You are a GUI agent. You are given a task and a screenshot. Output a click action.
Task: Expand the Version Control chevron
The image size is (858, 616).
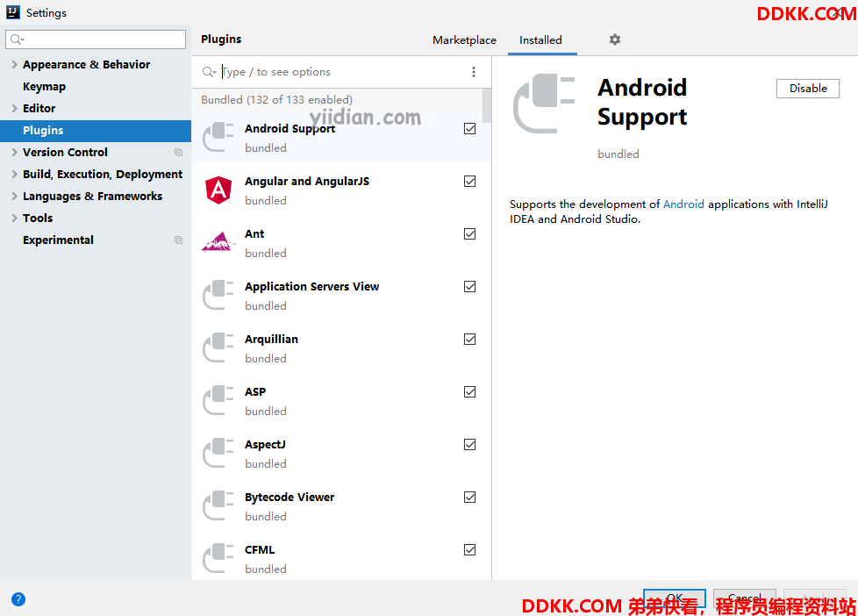coord(14,152)
